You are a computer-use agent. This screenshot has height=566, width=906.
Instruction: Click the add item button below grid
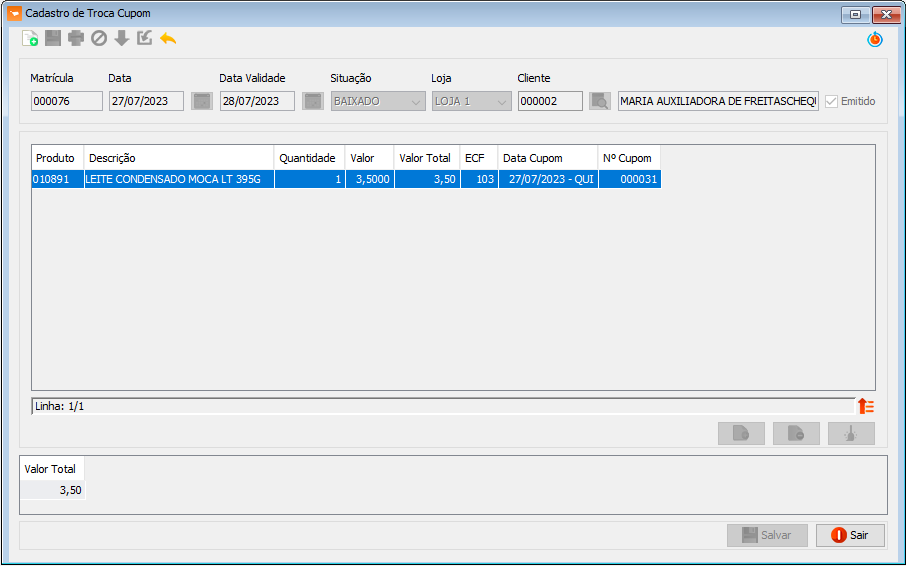(x=741, y=433)
